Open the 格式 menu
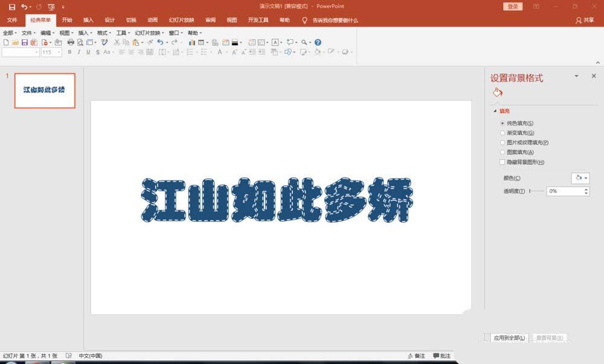The width and height of the screenshot is (604, 364). [101, 33]
